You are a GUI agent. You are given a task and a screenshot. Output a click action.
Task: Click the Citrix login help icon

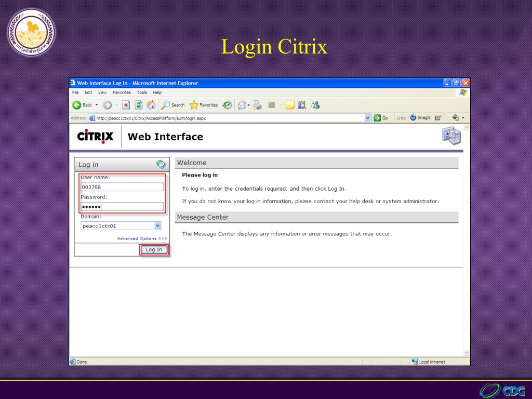[161, 165]
